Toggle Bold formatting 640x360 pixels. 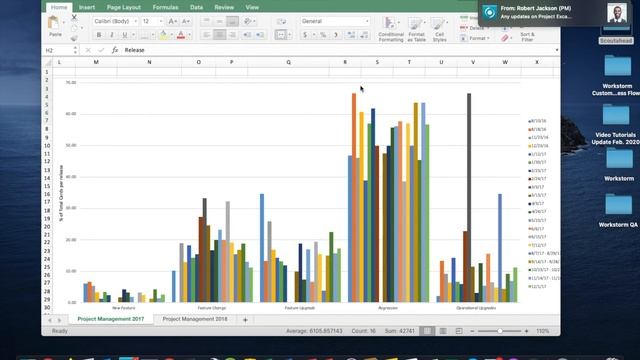[x=99, y=35]
